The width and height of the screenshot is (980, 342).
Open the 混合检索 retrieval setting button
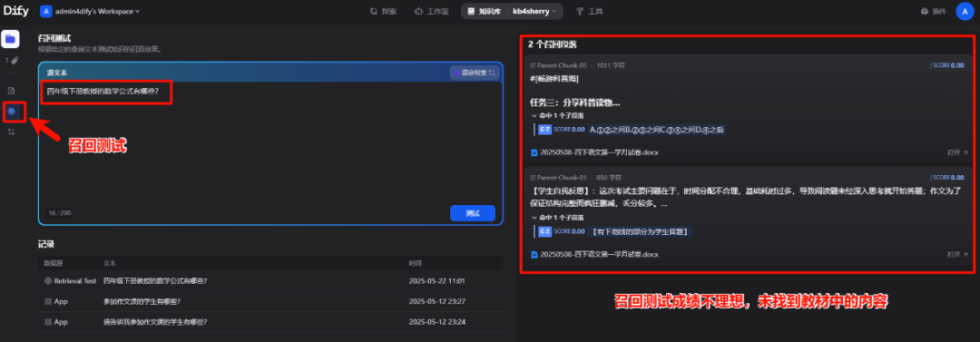point(475,73)
